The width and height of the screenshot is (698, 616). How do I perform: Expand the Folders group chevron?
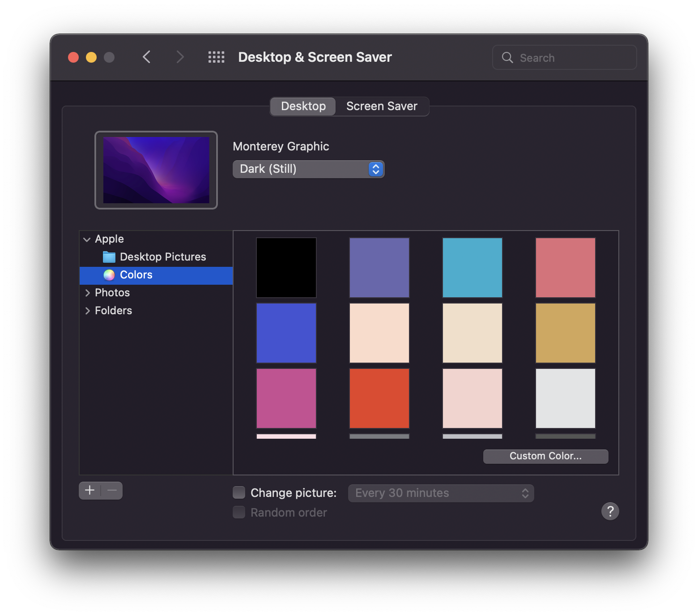pyautogui.click(x=87, y=311)
